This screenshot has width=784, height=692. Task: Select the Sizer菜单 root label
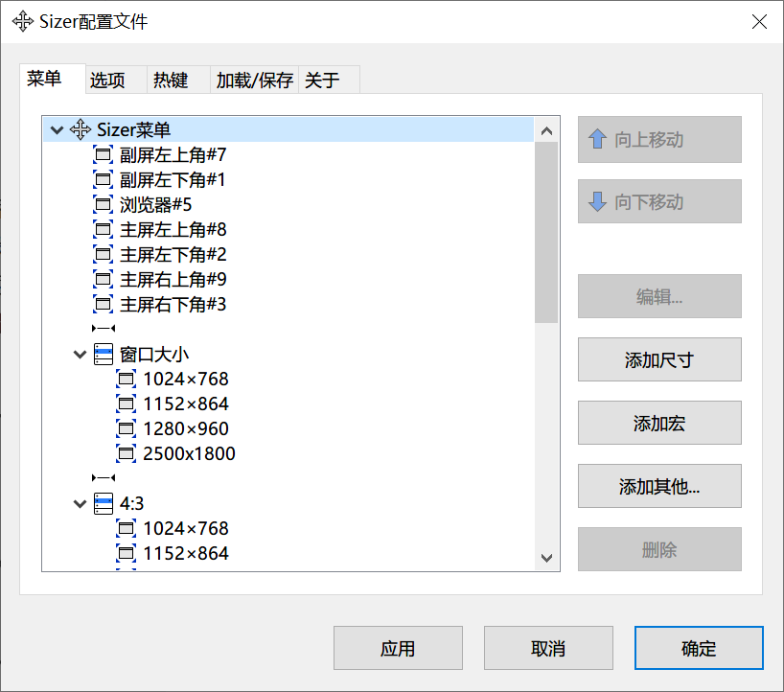pyautogui.click(x=133, y=130)
